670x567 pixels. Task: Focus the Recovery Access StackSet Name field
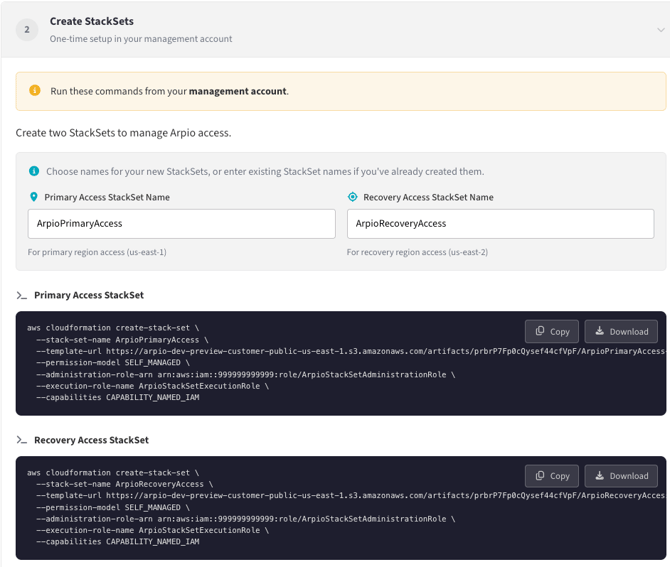(x=500, y=224)
